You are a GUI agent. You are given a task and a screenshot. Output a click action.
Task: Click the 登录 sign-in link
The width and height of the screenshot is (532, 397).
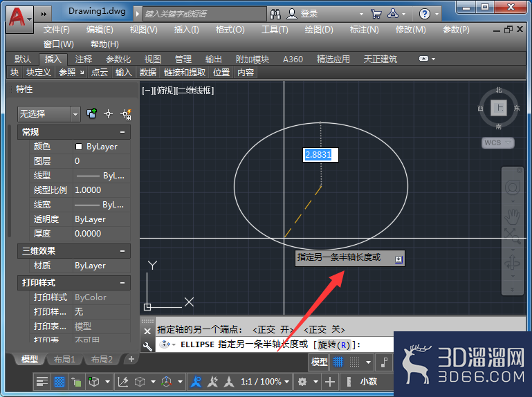point(309,14)
